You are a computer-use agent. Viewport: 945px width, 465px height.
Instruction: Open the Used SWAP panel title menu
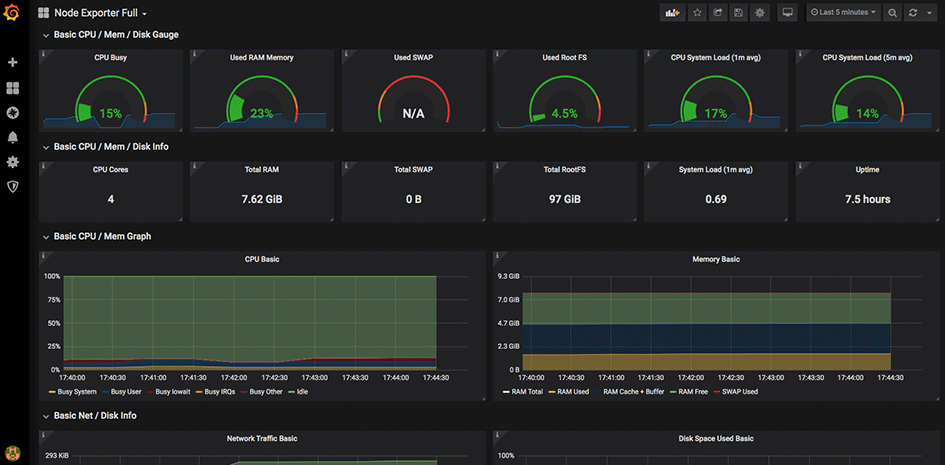413,58
